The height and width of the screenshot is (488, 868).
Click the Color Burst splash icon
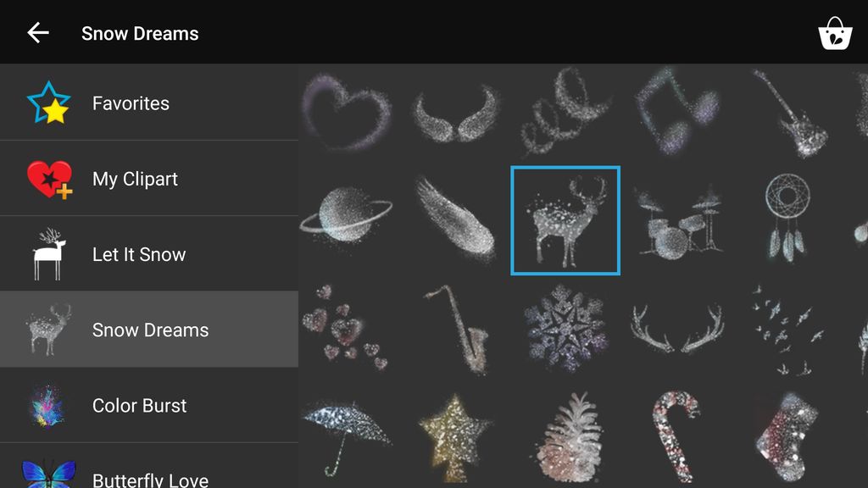point(47,406)
